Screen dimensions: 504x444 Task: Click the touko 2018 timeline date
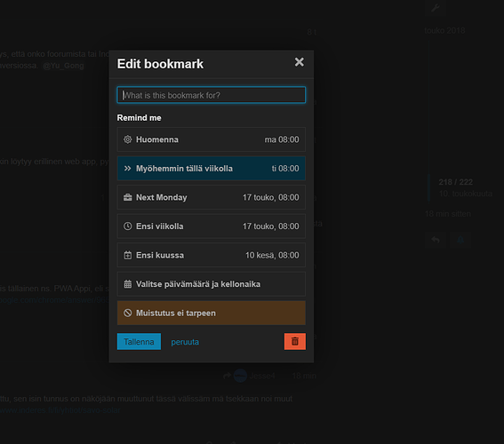(444, 30)
